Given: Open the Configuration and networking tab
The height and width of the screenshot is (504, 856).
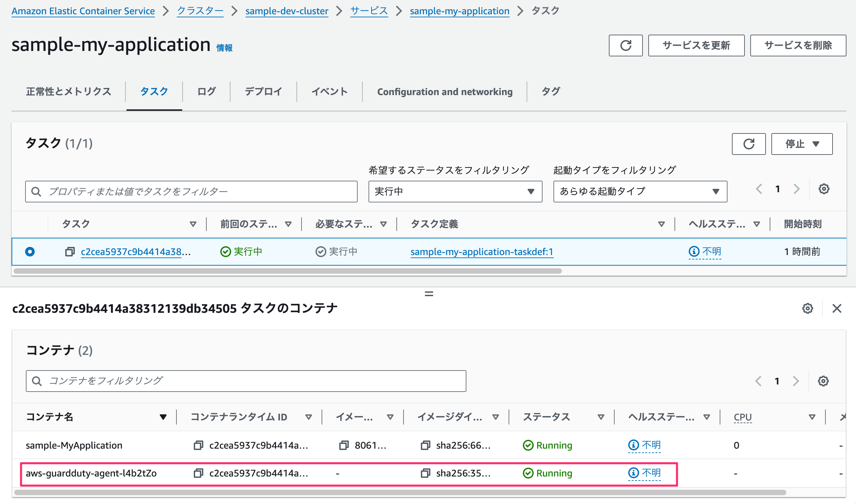Looking at the screenshot, I should point(445,92).
